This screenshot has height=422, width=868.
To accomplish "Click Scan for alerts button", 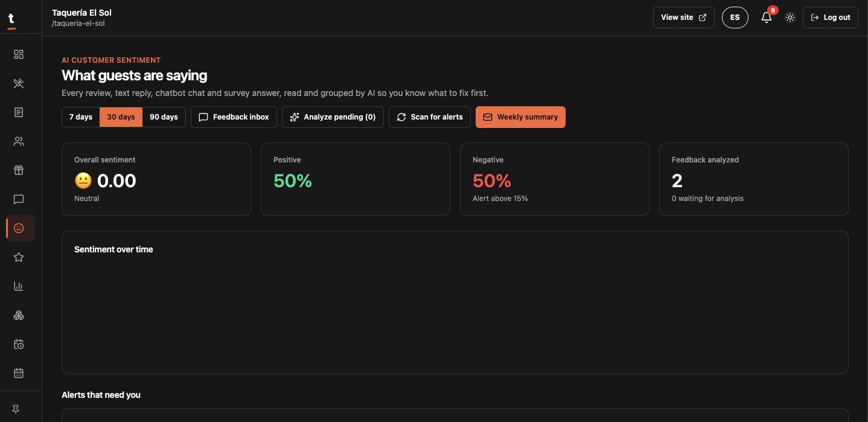I will click(430, 117).
